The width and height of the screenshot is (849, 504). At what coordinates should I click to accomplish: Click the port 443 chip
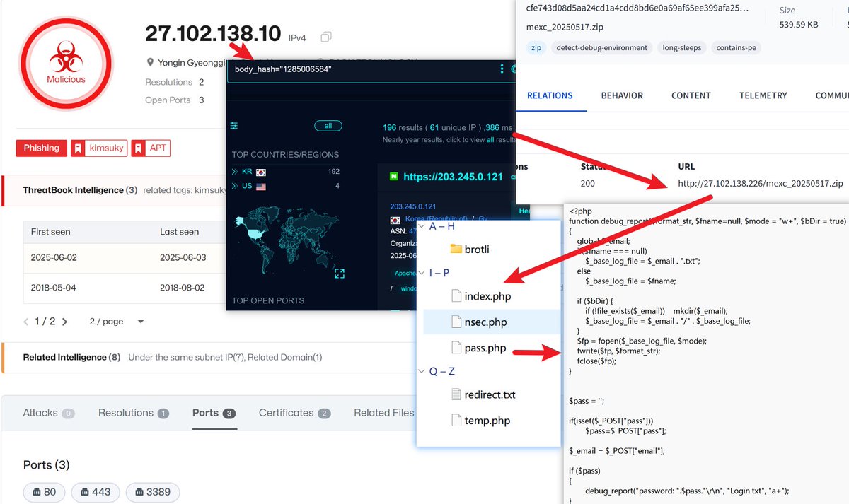coord(96,492)
